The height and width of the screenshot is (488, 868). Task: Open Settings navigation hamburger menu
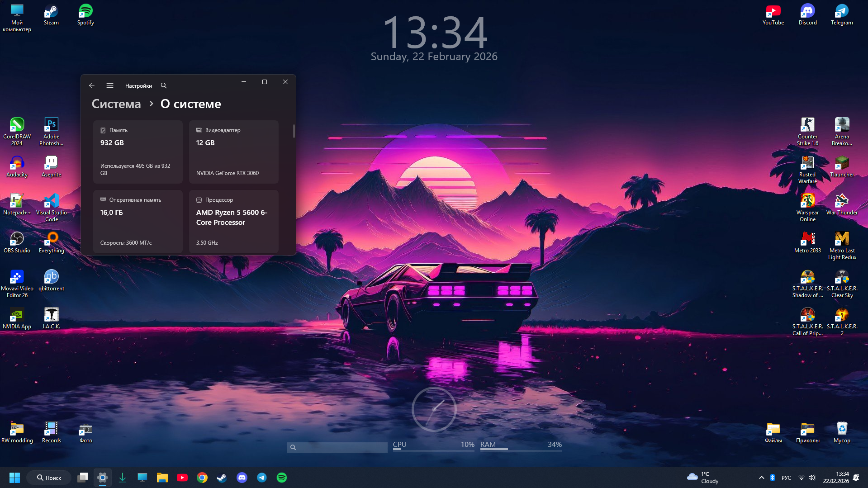click(x=110, y=85)
